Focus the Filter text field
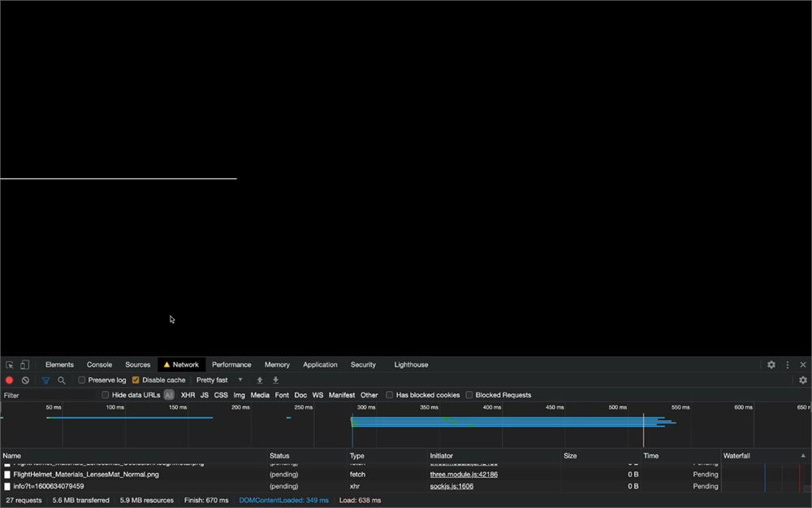Screen dimensions: 812x508 click(50, 395)
